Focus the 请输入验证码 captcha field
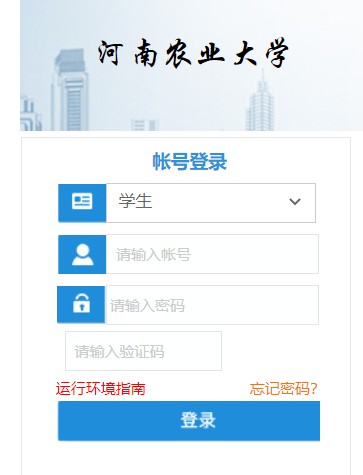 click(x=143, y=351)
